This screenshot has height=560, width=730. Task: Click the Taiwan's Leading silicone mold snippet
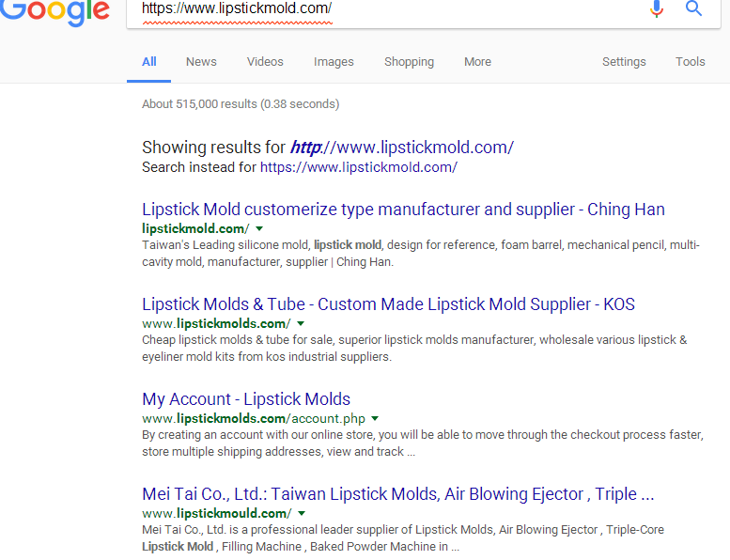[x=421, y=254]
